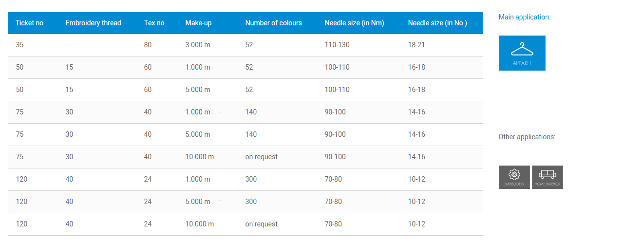Select on request in ticket 120 row
The image size is (644, 242).
click(x=261, y=224)
